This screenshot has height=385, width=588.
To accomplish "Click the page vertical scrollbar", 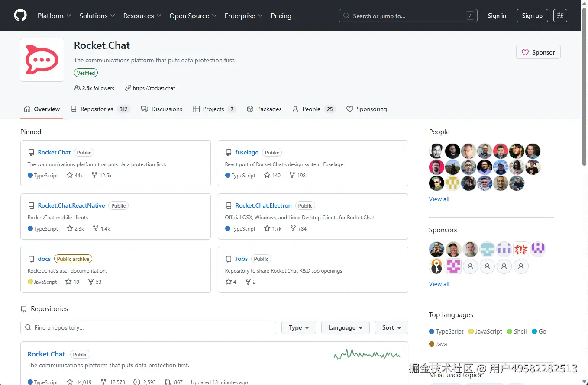I will click(585, 87).
